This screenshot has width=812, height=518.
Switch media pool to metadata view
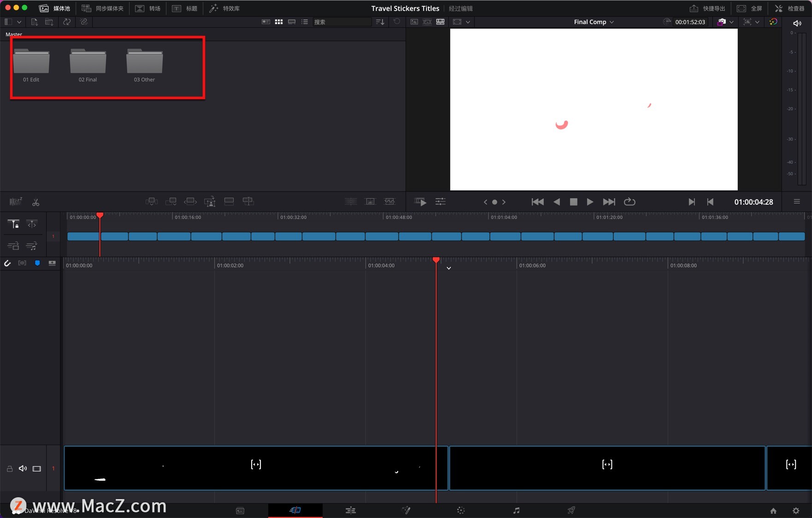(x=266, y=22)
